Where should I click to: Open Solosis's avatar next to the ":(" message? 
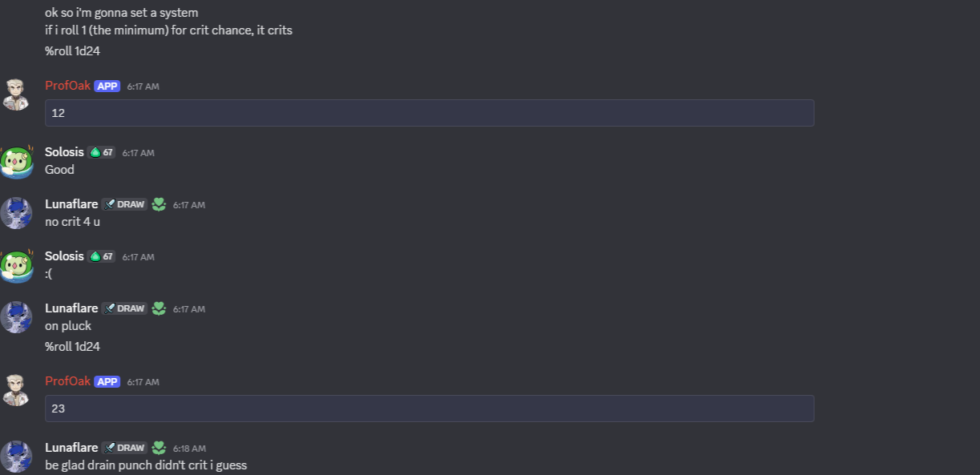point(16,265)
